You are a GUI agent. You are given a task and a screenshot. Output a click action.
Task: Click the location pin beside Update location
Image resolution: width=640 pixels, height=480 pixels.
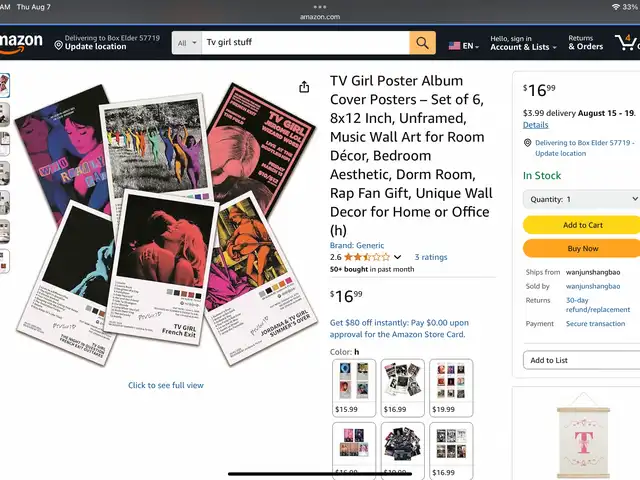tap(59, 45)
